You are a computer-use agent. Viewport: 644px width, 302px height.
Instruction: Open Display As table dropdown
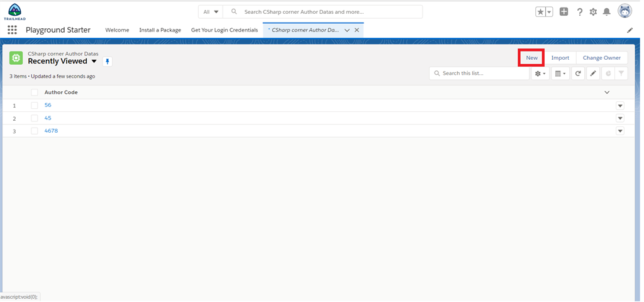[560, 74]
